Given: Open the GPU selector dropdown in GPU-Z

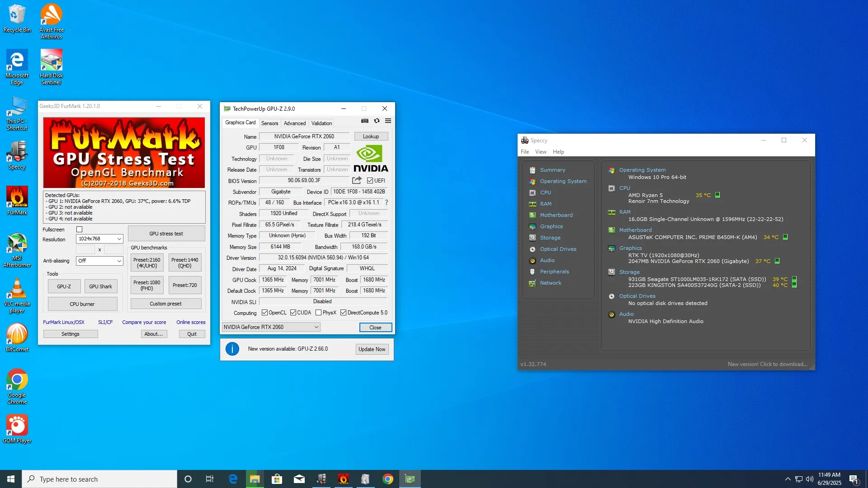Looking at the screenshot, I should (x=271, y=327).
